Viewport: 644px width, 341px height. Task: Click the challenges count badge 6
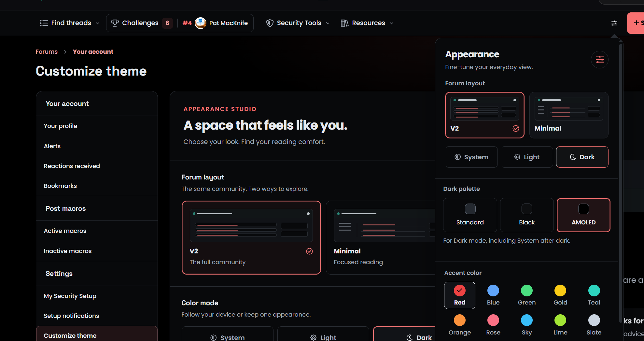[167, 23]
